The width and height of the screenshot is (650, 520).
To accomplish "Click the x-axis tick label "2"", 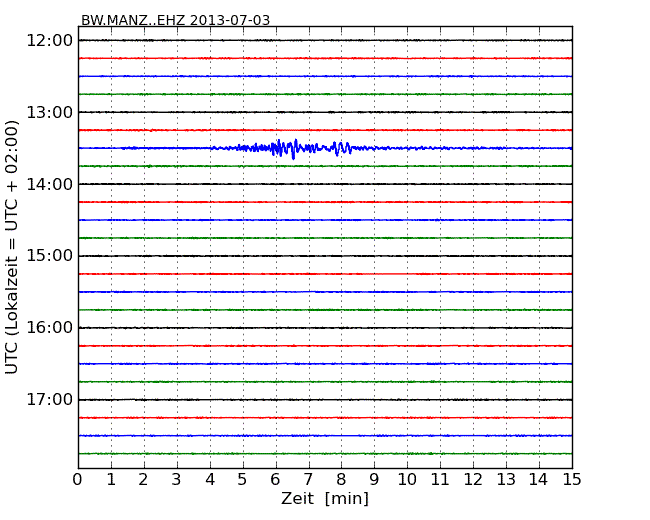I will [x=143, y=480].
